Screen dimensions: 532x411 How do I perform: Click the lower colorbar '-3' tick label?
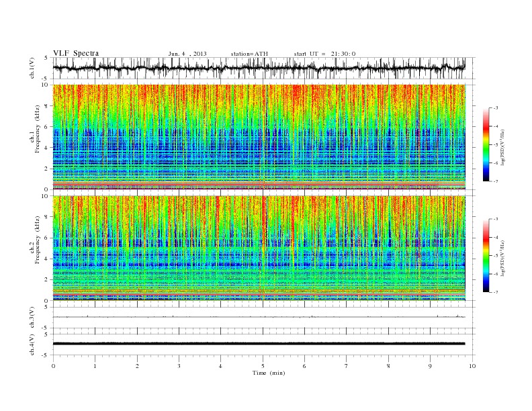496,219
